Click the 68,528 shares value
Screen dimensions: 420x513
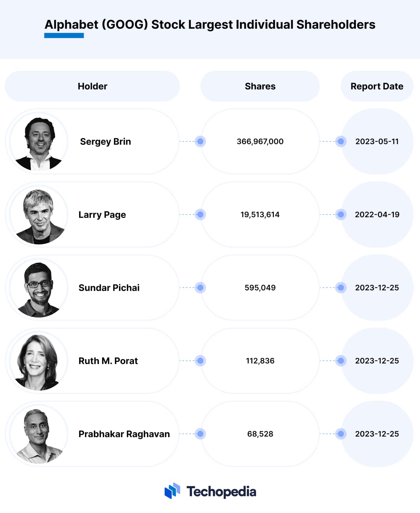pos(260,434)
